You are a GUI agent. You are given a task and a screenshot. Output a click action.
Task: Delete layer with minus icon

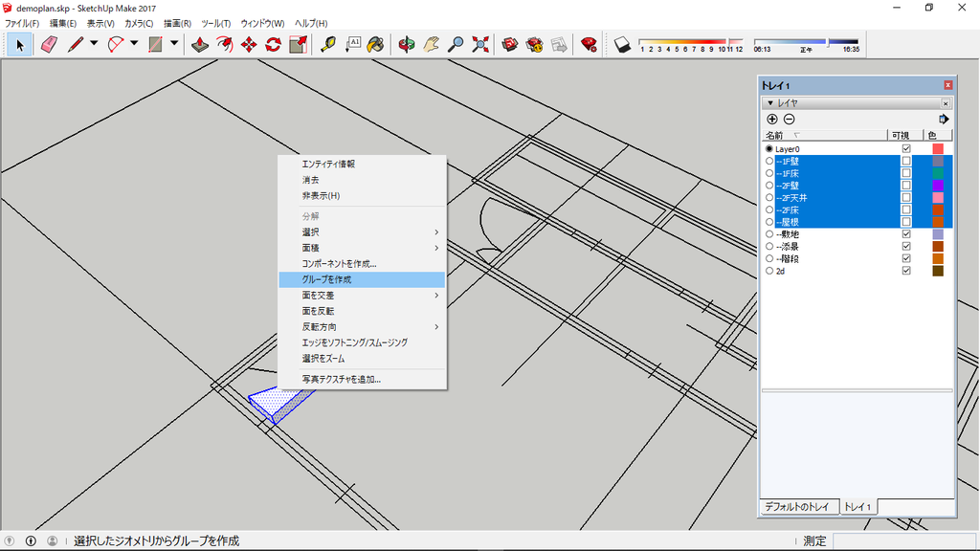point(790,120)
